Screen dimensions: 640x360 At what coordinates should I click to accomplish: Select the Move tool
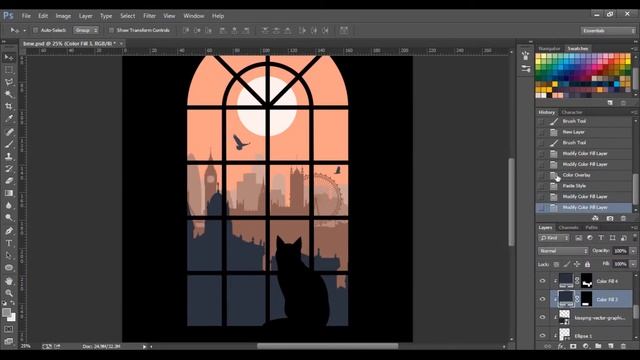tap(9, 58)
